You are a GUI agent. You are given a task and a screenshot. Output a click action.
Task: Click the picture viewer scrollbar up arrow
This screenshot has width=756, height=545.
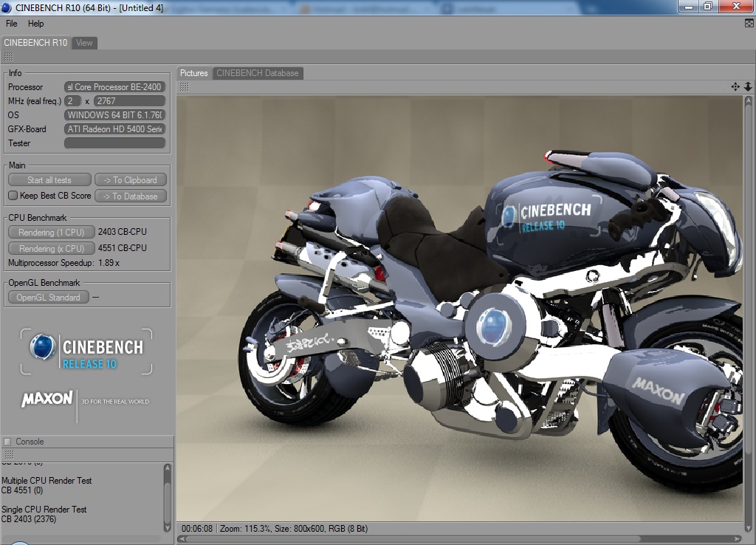pyautogui.click(x=748, y=100)
